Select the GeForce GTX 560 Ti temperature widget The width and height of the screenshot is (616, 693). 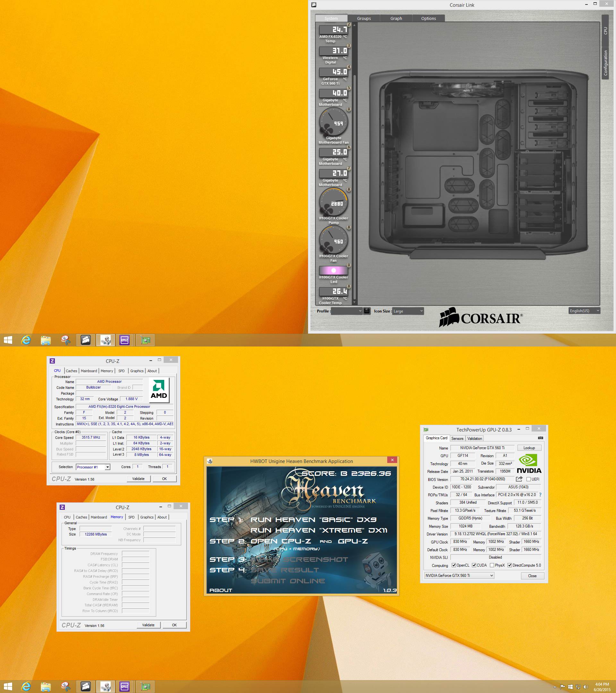pos(333,76)
